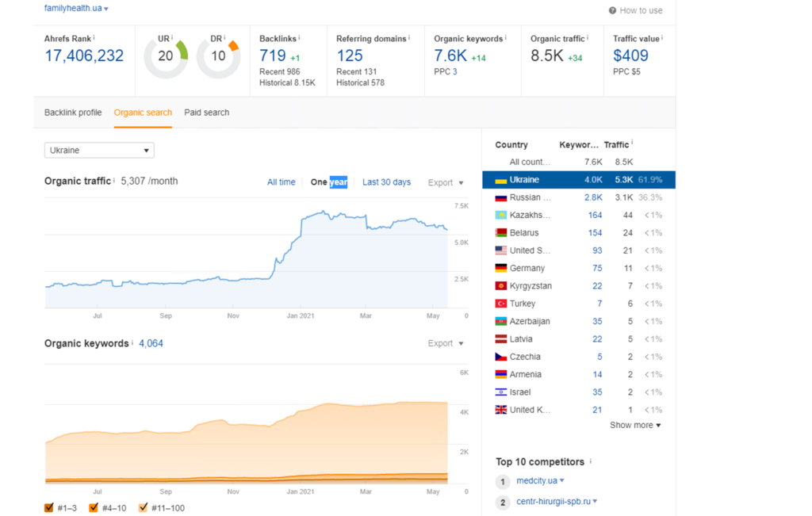Click the Germany flag icon

(x=501, y=268)
